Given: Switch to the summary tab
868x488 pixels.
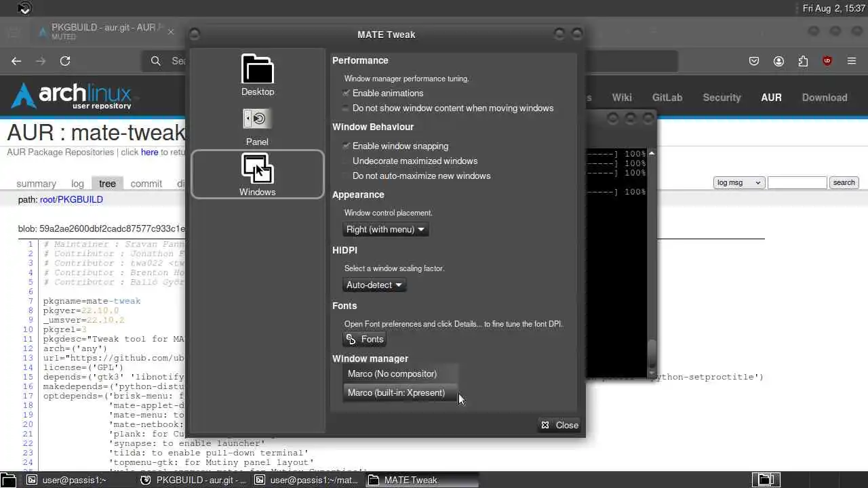Looking at the screenshot, I should click(x=36, y=184).
